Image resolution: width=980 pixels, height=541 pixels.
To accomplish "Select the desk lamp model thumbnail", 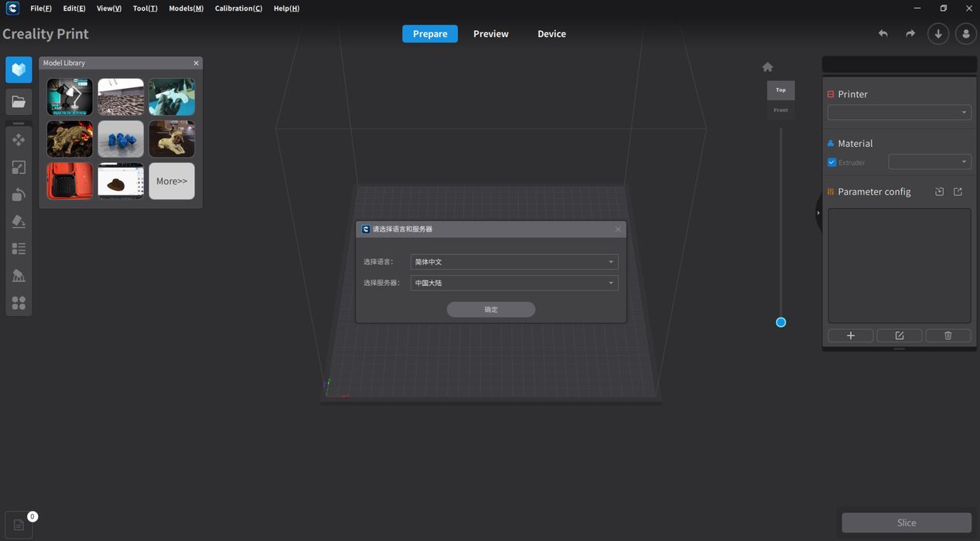I will [x=70, y=97].
